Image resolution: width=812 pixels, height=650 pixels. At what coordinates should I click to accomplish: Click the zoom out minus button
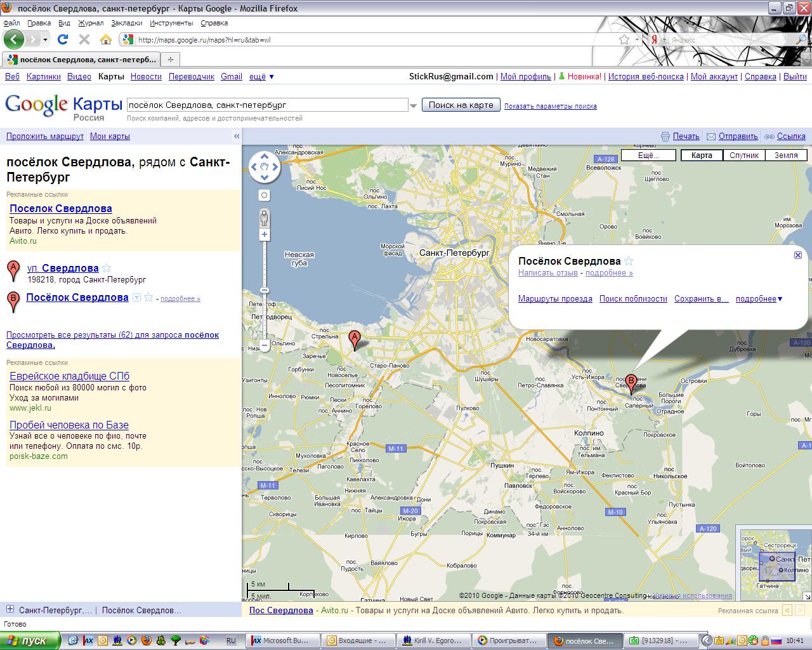click(265, 347)
